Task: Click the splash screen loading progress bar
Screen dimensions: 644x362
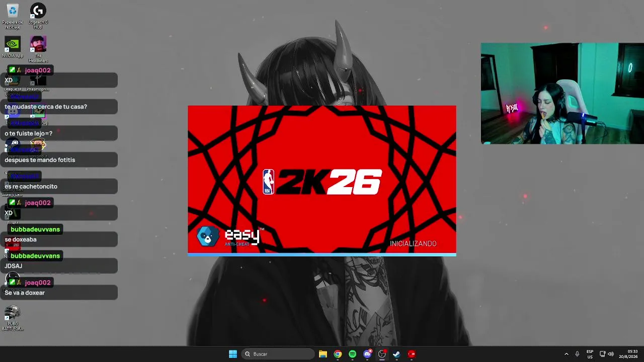Action: (x=322, y=255)
